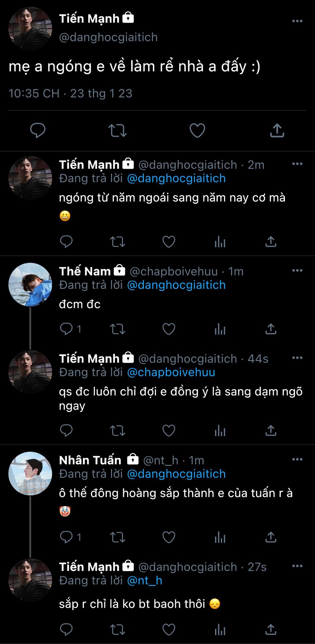Viewport: 315px width, 644px height.
Task: Open Nhân Tuấn's profile avatar
Action: click(30, 474)
